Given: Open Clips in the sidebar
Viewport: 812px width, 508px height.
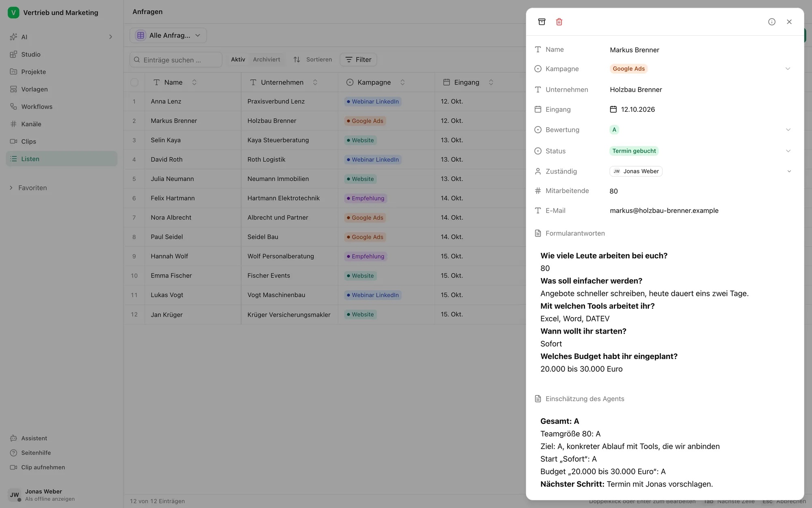Looking at the screenshot, I should pos(61,142).
